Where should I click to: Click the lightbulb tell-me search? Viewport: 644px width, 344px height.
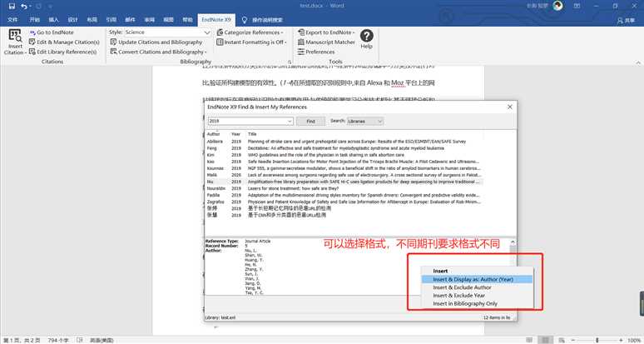[x=244, y=20]
